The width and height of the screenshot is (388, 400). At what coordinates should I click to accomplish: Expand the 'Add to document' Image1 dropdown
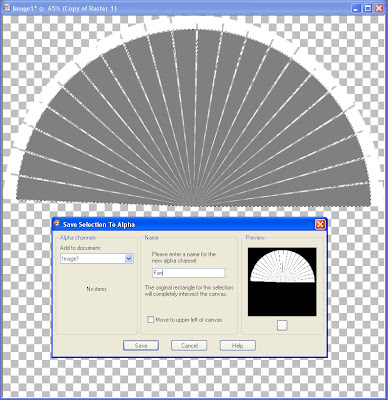click(129, 259)
